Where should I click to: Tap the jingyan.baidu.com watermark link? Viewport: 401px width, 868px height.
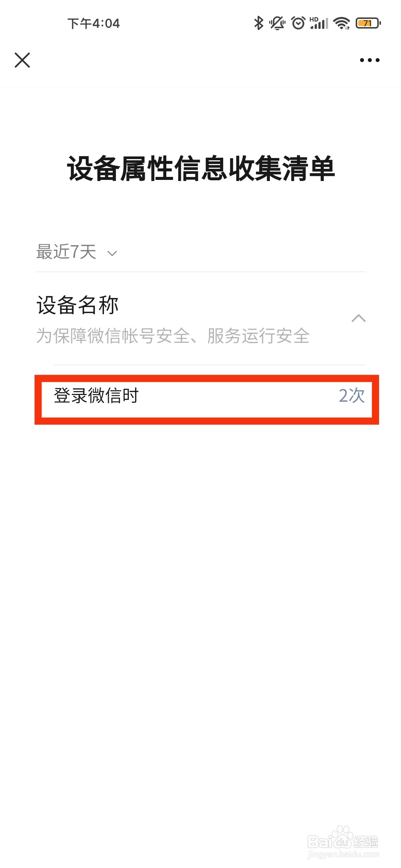point(343,854)
